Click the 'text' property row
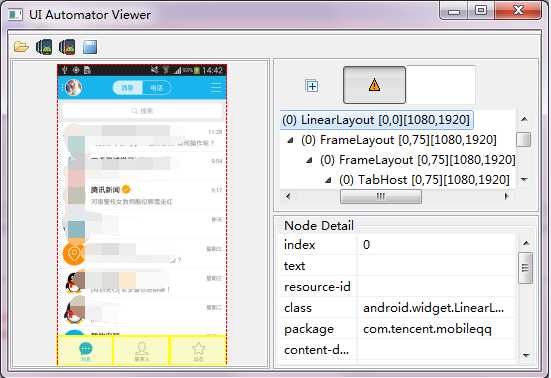551x378 pixels. 398,266
